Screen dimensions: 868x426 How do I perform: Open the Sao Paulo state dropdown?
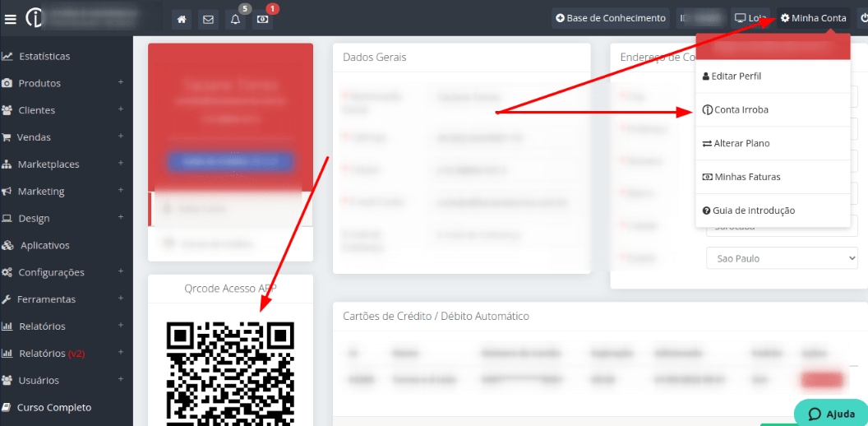tap(783, 258)
